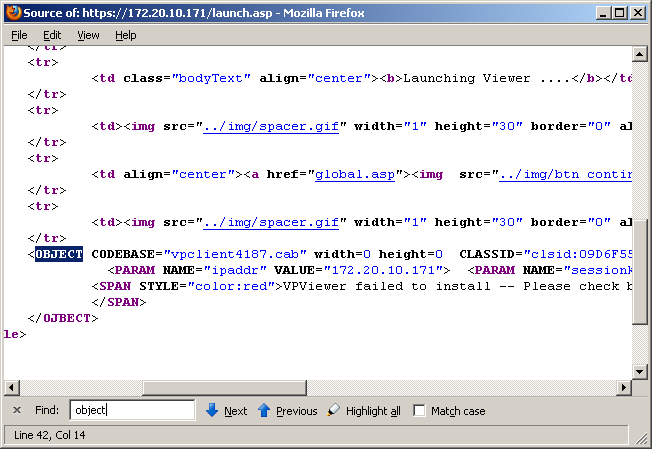Close the find bar with the X icon
The height and width of the screenshot is (449, 652).
point(17,411)
